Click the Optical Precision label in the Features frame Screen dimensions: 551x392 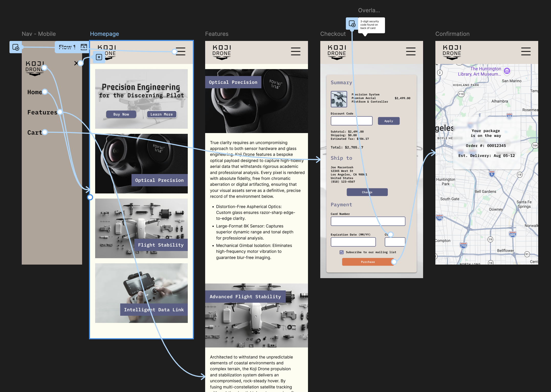point(233,82)
